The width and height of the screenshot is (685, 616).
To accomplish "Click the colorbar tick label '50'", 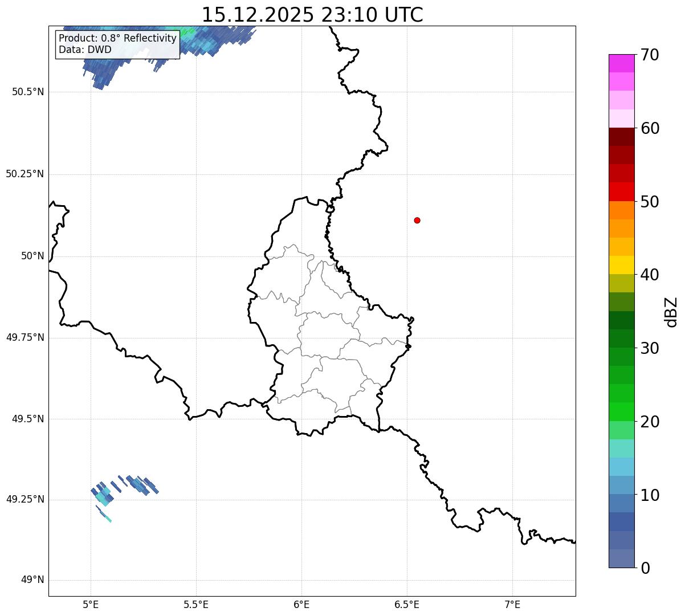I will 650,202.
